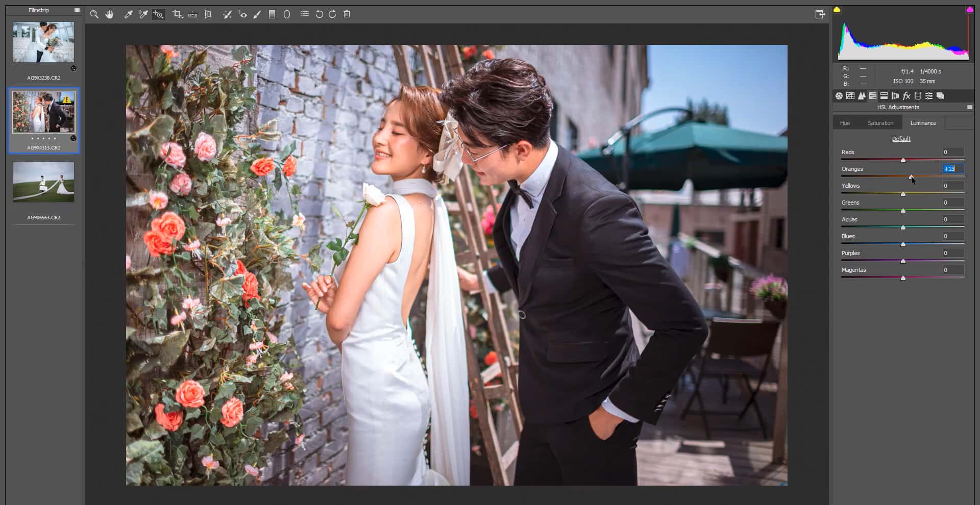
Task: Activate the Crop tool
Action: point(177,14)
